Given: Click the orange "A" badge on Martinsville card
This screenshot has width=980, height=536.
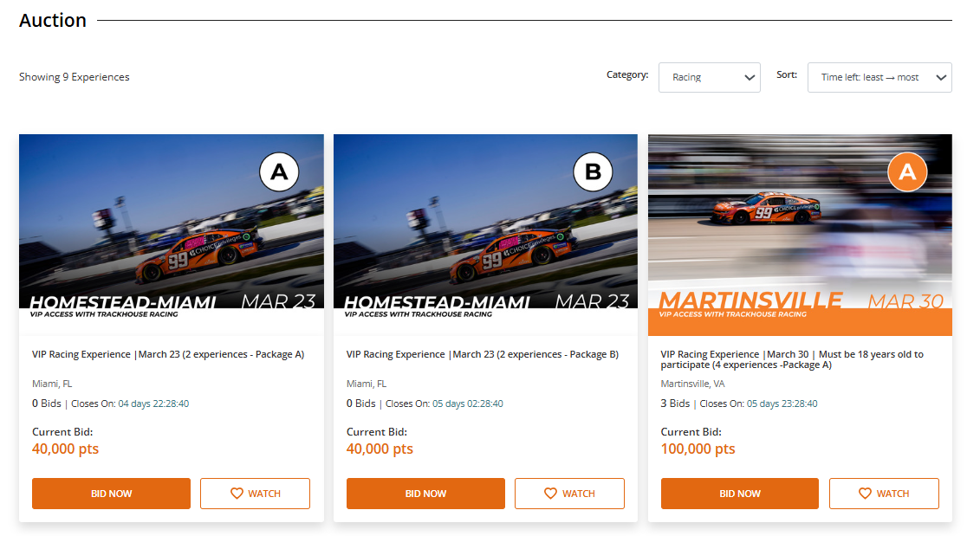Looking at the screenshot, I should (907, 171).
